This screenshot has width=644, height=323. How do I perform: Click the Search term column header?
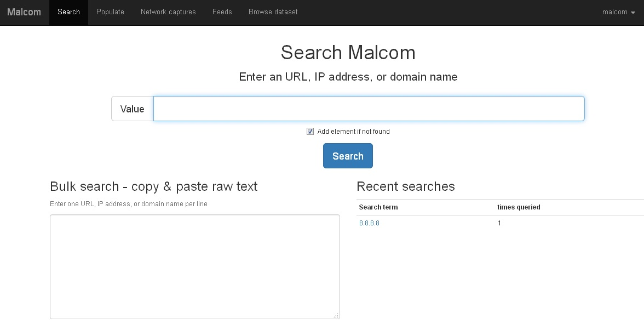(378, 207)
